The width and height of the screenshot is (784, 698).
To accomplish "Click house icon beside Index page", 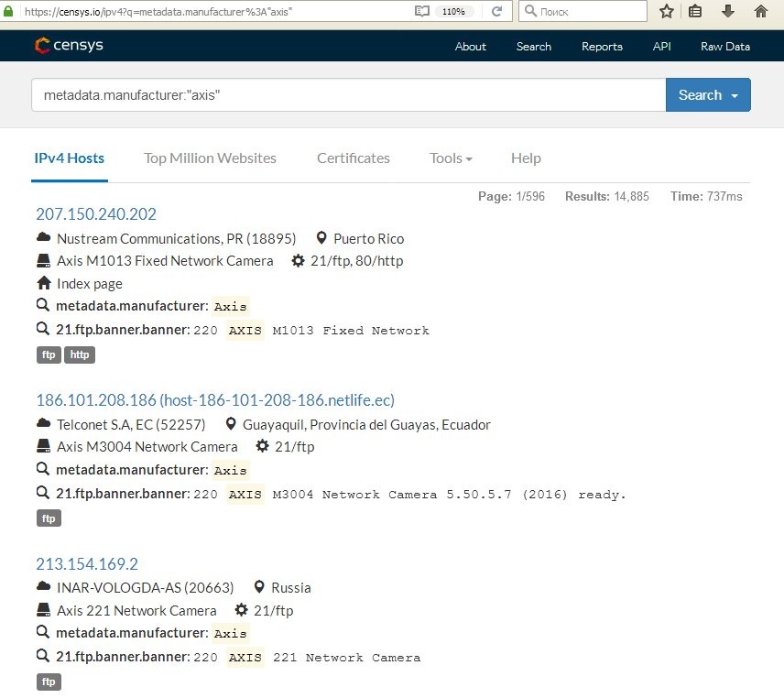I will (x=44, y=283).
